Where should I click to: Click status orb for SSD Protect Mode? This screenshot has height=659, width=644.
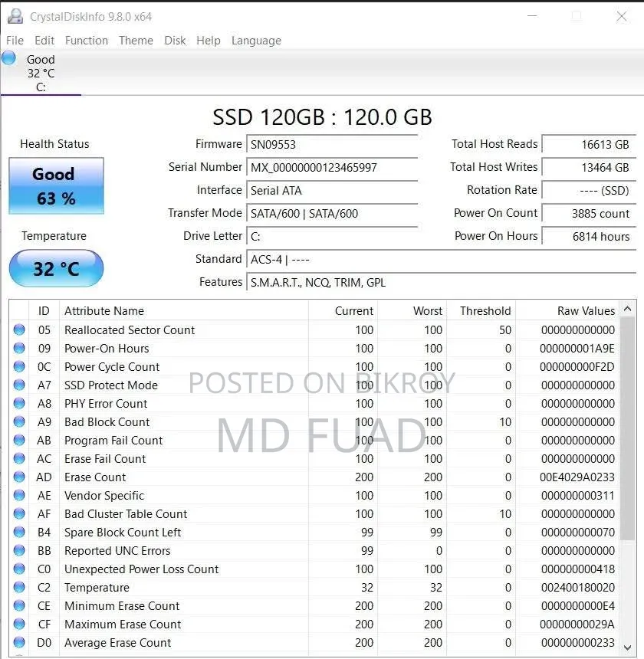(x=19, y=385)
